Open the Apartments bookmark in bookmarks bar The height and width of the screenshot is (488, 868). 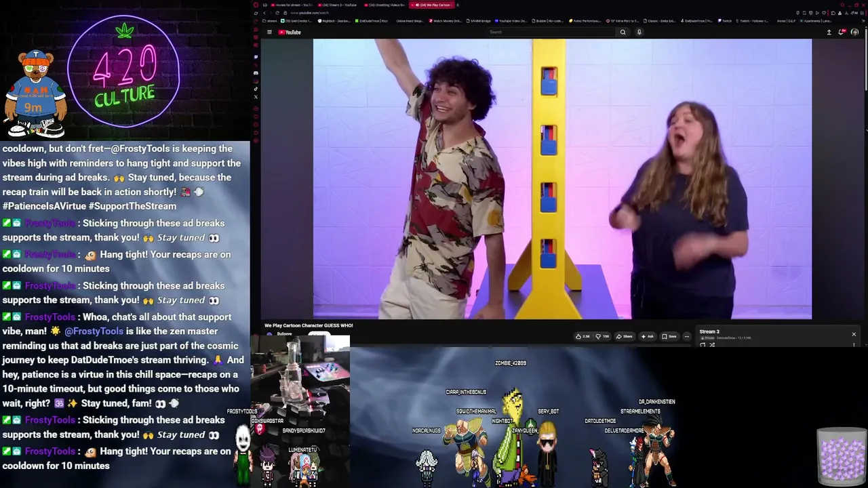coord(816,21)
